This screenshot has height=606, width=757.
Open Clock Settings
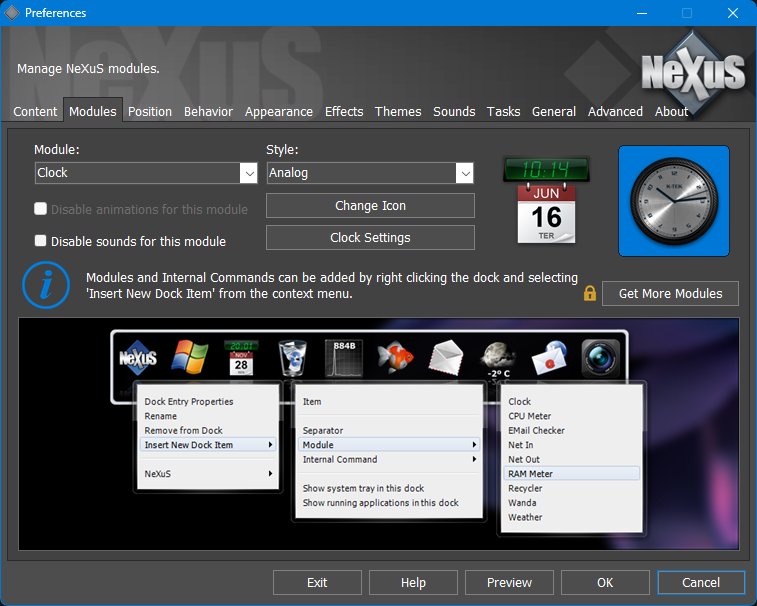370,238
